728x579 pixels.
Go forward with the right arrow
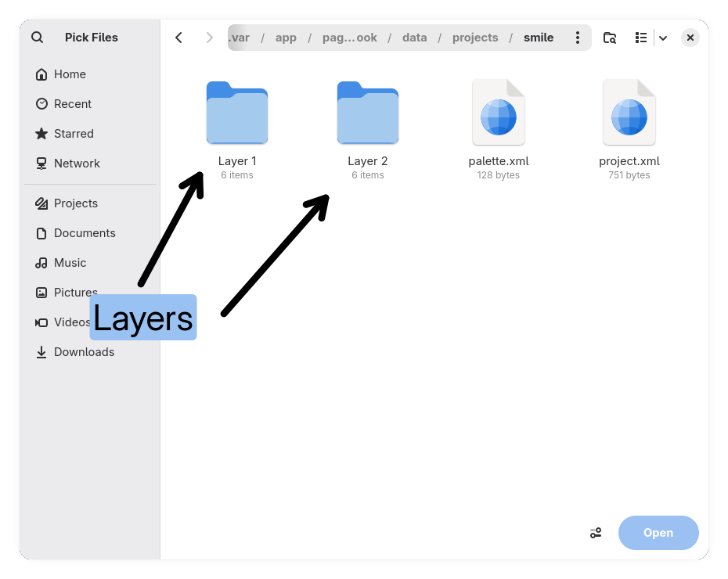click(x=209, y=38)
